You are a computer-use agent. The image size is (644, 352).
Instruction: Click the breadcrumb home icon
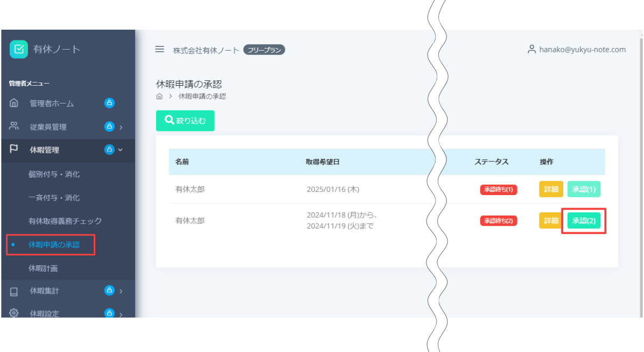159,96
